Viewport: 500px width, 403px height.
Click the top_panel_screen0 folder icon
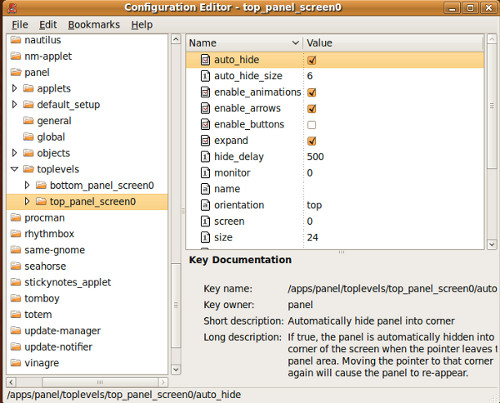pos(41,201)
